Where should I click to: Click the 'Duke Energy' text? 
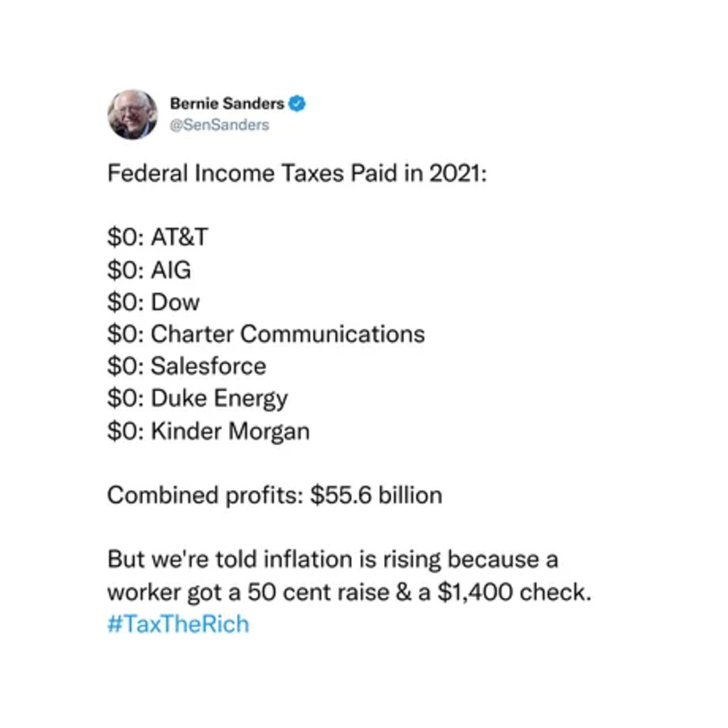(x=219, y=400)
